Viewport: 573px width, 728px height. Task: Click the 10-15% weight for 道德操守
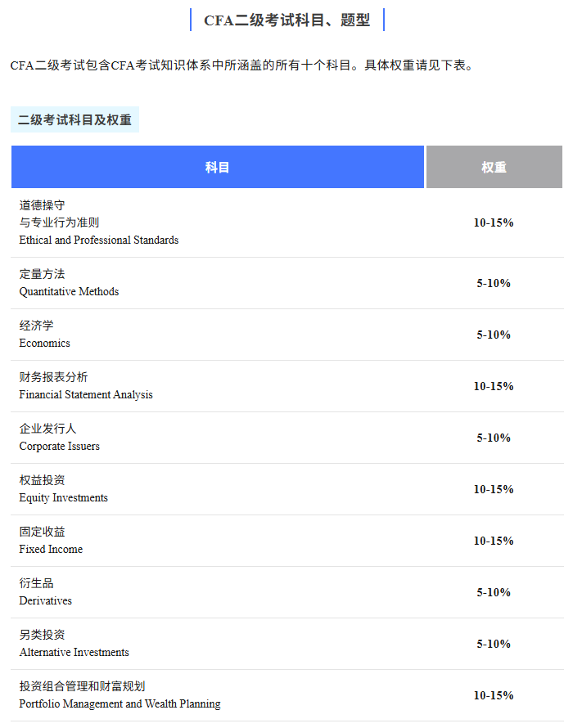click(494, 222)
